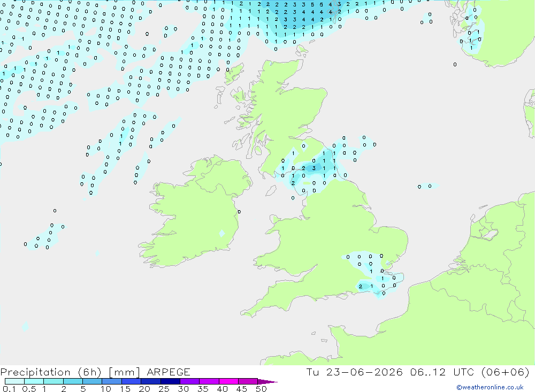Screen dimensions: 535x392
Task: Click the 40–45 mm magenta legend swatch
Action: pos(228,381)
